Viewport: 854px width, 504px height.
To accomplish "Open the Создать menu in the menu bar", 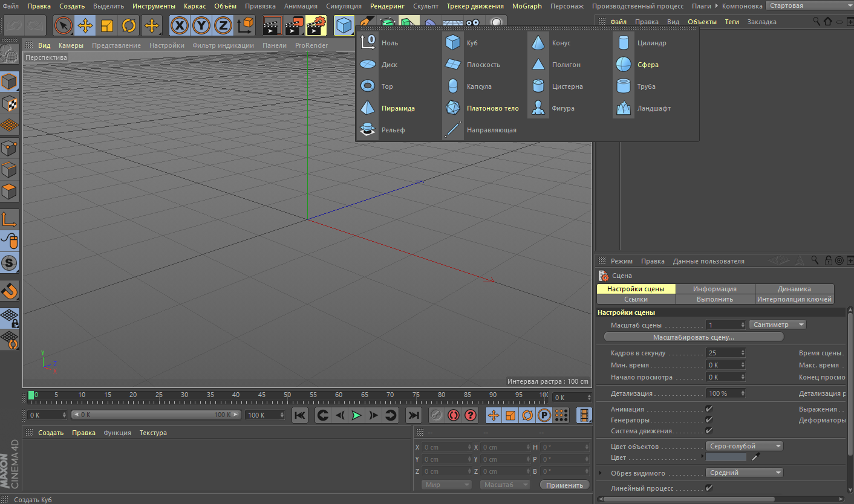I will pyautogui.click(x=72, y=5).
